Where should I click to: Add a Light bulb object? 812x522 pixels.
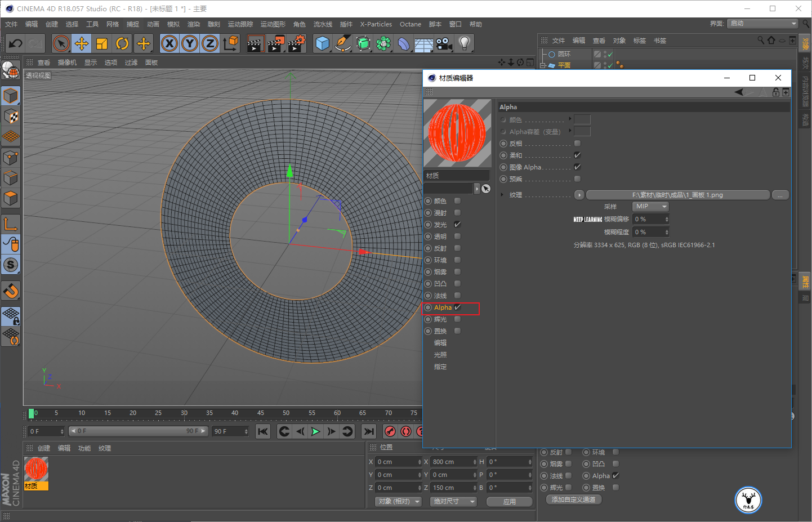point(464,43)
